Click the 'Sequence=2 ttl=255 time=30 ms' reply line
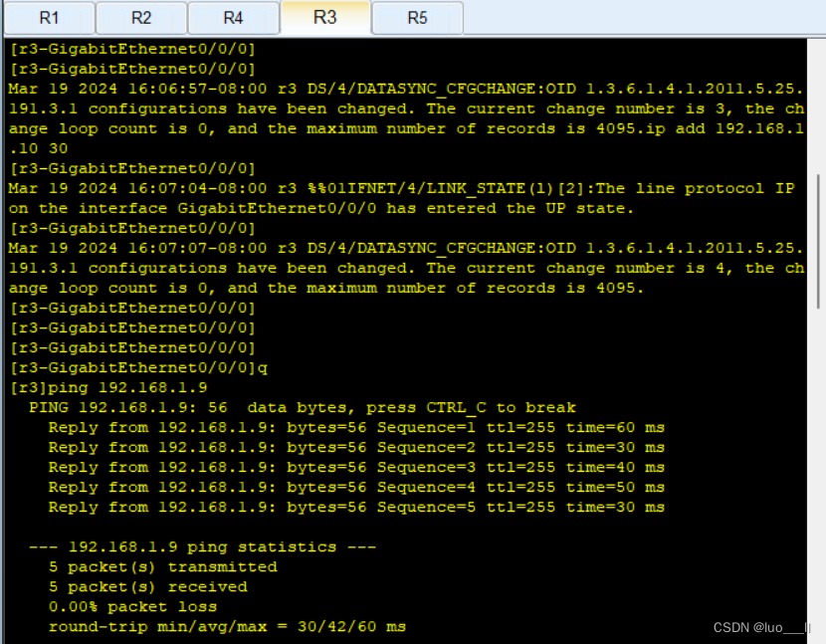Viewport: 826px width, 644px height. click(x=356, y=448)
